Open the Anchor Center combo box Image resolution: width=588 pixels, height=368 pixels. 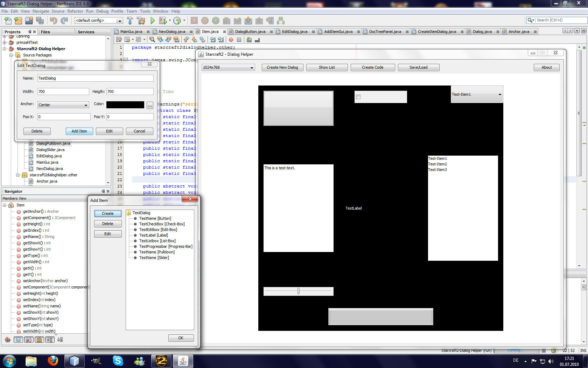(63, 105)
